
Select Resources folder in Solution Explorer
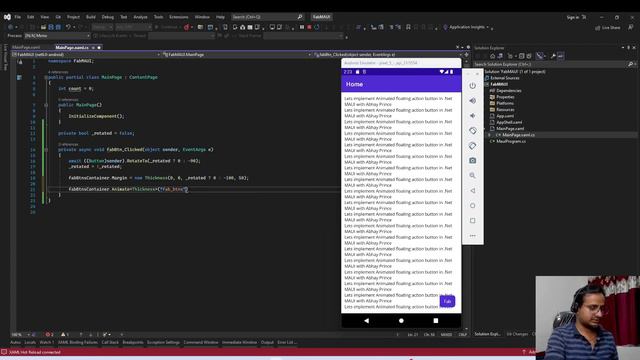(505, 110)
